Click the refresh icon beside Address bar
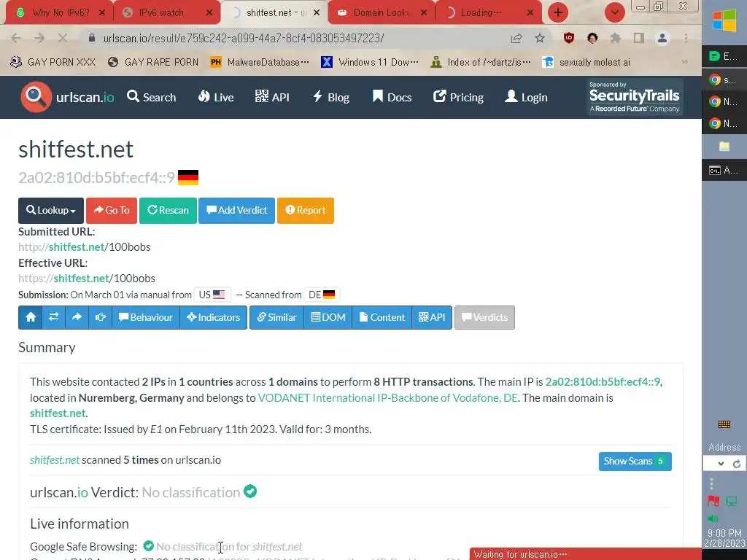This screenshot has width=747, height=560. [x=737, y=464]
